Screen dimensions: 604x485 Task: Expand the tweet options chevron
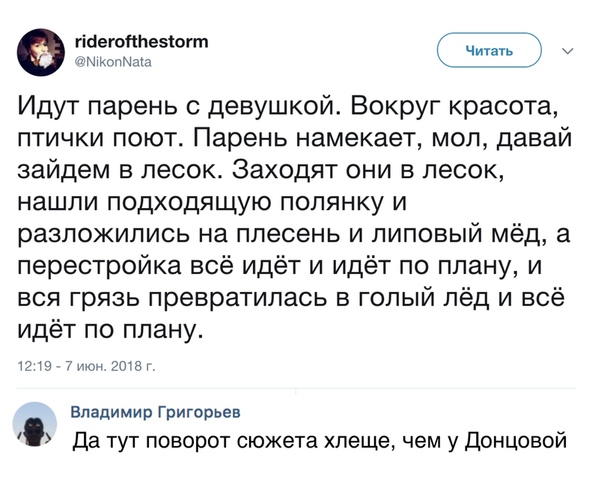569,51
